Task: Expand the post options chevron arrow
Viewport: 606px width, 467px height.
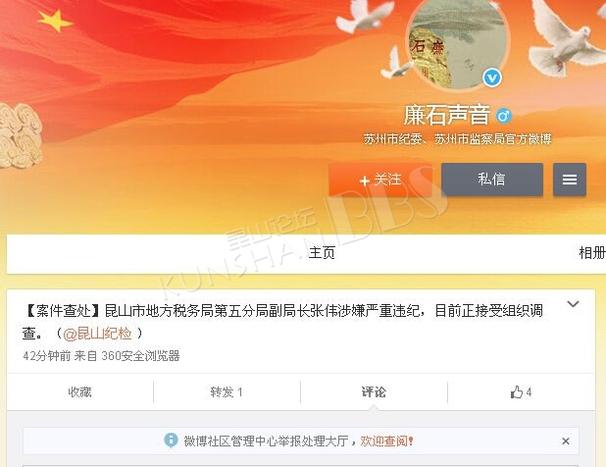Action: [x=573, y=304]
